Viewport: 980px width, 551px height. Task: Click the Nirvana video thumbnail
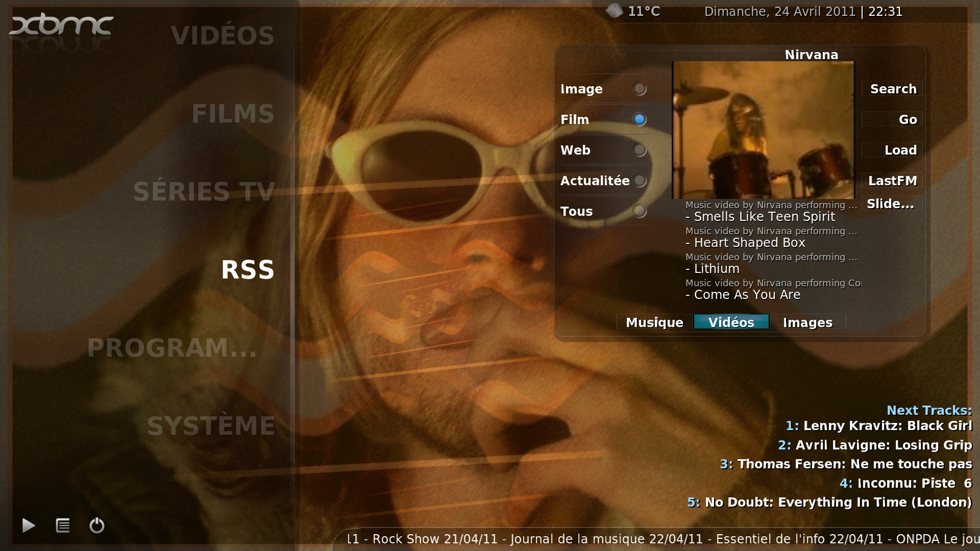[x=763, y=130]
